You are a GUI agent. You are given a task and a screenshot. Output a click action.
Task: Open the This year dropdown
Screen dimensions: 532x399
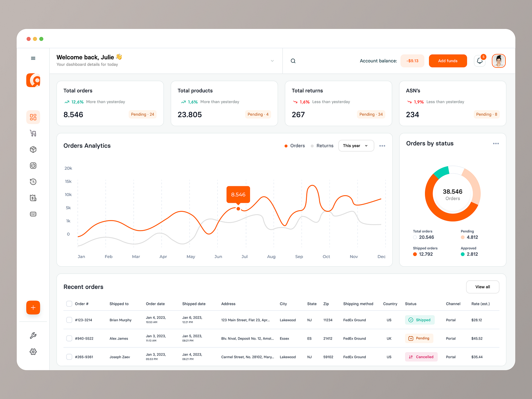(x=356, y=146)
